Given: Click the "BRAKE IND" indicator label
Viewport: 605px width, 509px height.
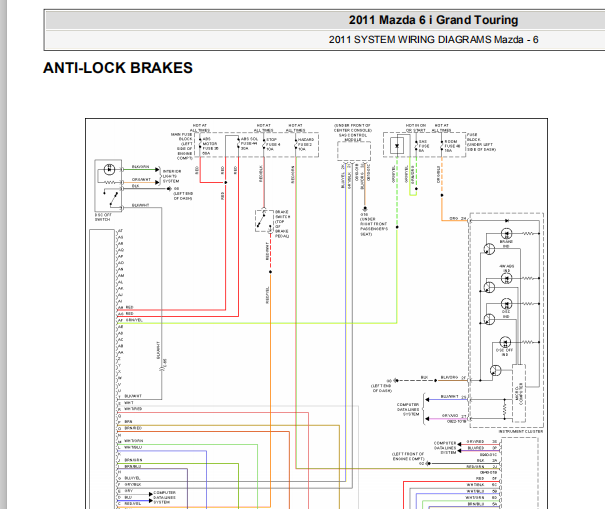Looking at the screenshot, I should pos(506,244).
